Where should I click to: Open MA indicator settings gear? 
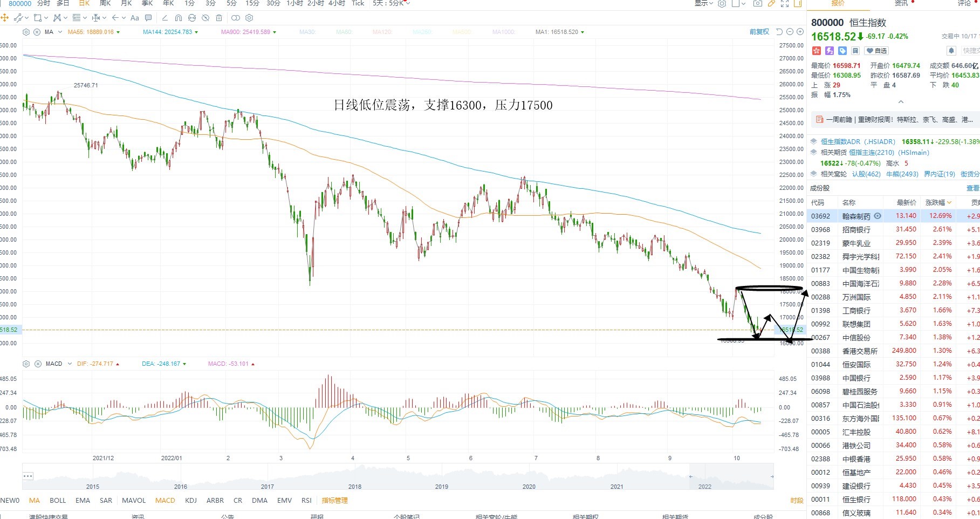pyautogui.click(x=26, y=32)
